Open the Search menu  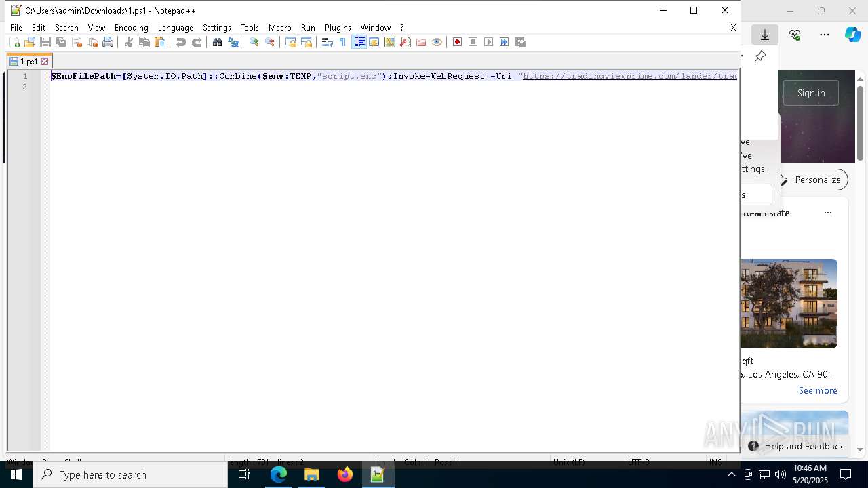tap(66, 28)
